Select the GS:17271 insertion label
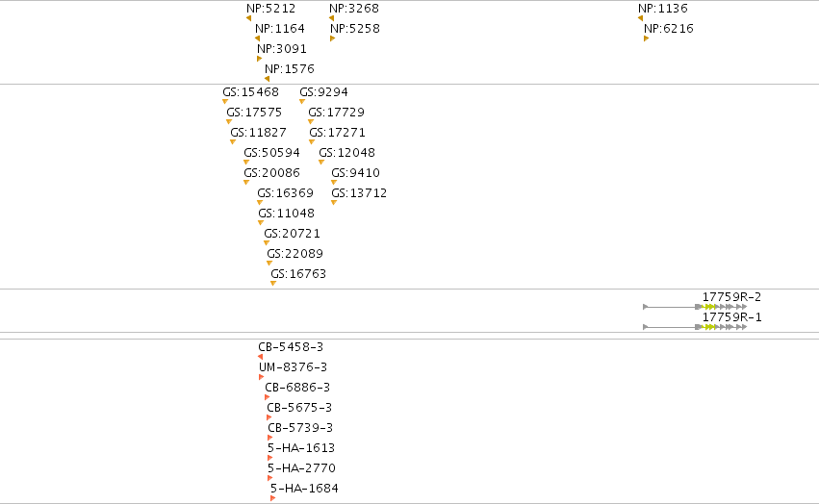Image resolution: width=819 pixels, height=504 pixels. [x=338, y=133]
